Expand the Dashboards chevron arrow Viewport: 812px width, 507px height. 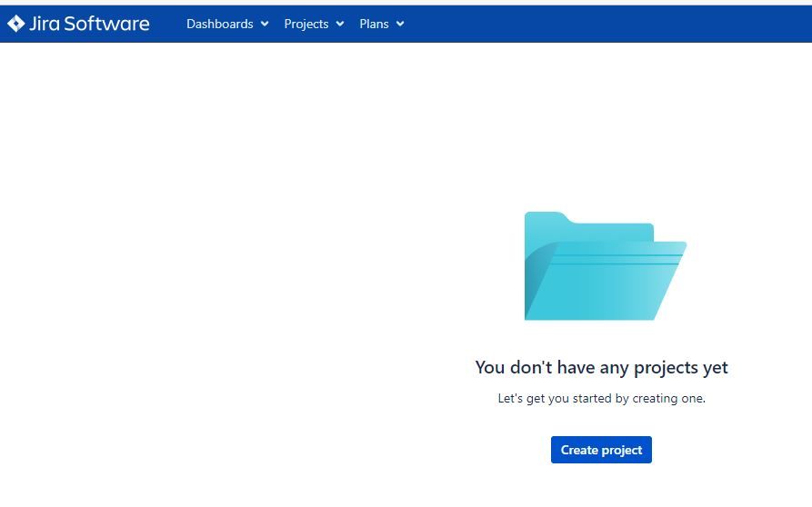click(265, 24)
